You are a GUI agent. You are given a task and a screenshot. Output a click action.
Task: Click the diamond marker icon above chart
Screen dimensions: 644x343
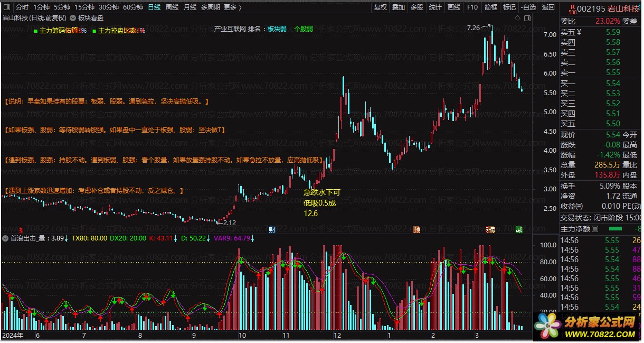tap(517, 18)
